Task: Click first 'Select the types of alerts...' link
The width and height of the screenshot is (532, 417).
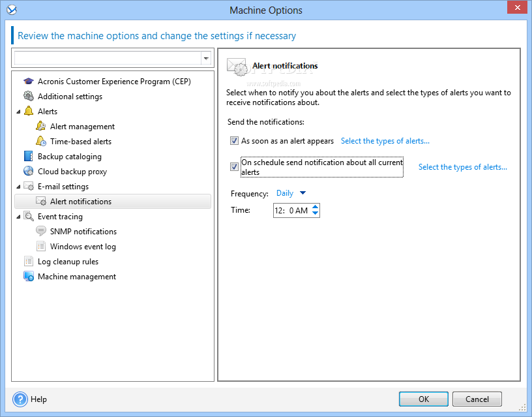Action: point(385,141)
